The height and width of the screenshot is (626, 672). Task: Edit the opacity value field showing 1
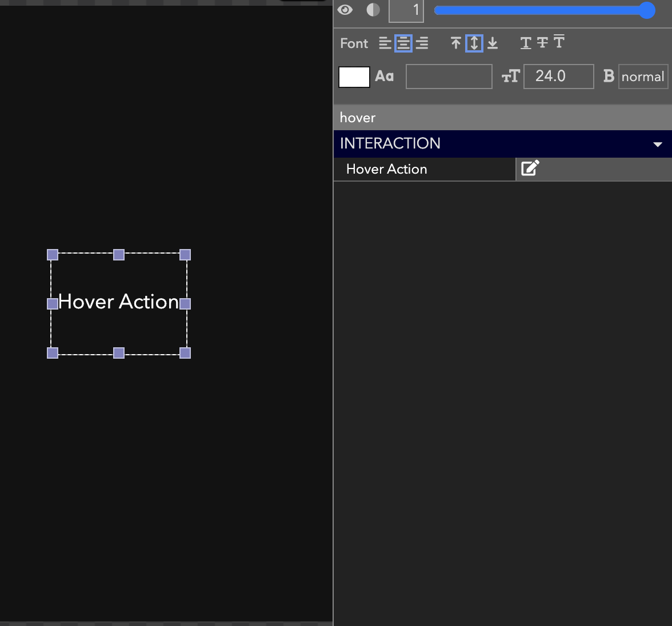click(x=406, y=10)
